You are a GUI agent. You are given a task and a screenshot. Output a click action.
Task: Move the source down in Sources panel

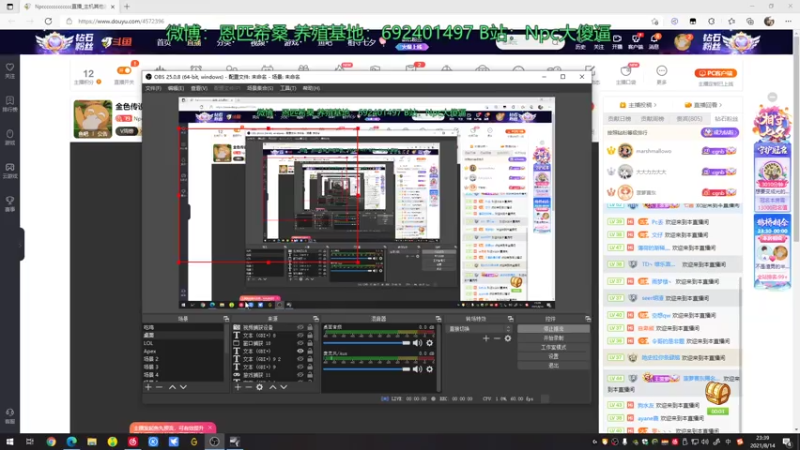coord(284,387)
